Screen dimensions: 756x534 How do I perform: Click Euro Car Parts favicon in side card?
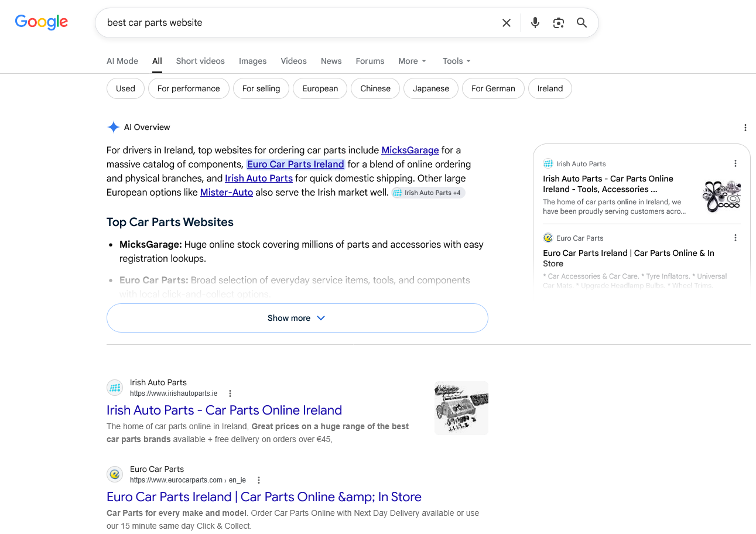(548, 238)
